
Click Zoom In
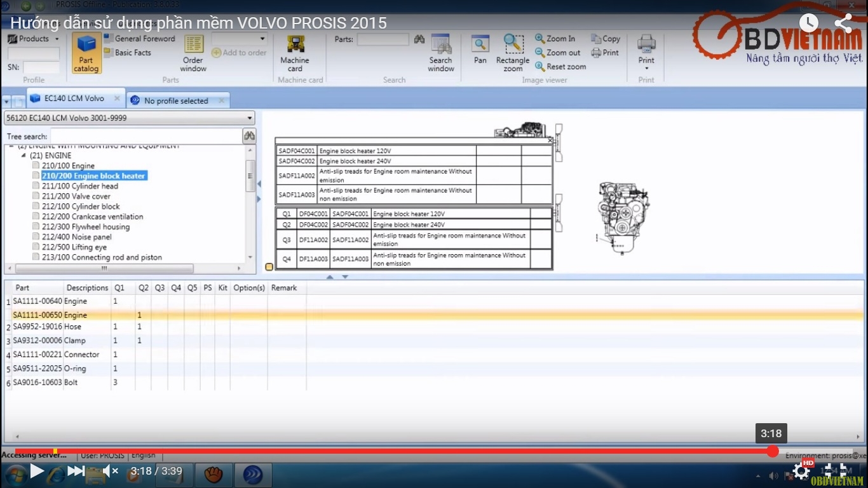coord(555,39)
